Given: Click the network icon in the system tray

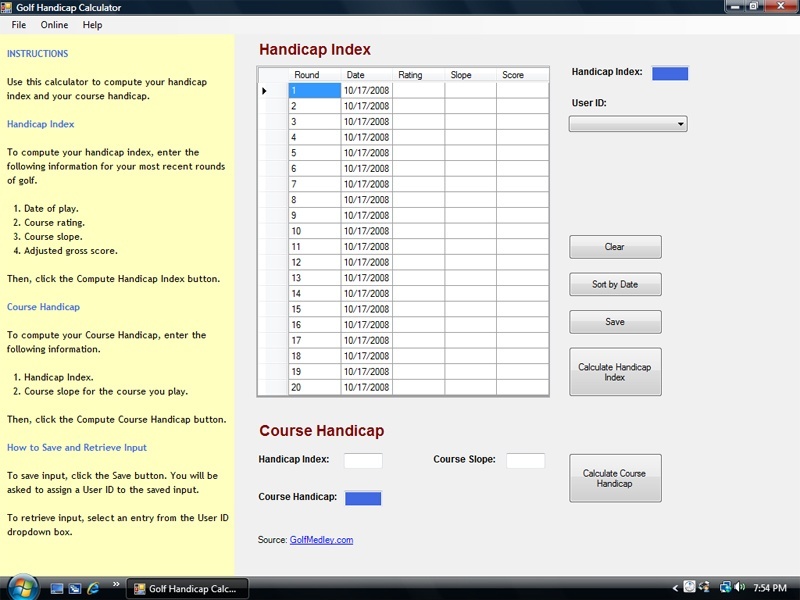Looking at the screenshot, I should [725, 587].
